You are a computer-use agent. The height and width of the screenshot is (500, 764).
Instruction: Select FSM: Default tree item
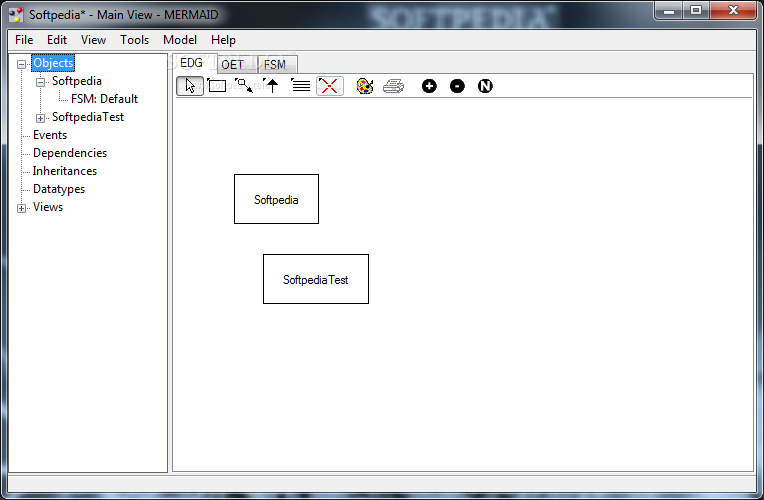(104, 99)
